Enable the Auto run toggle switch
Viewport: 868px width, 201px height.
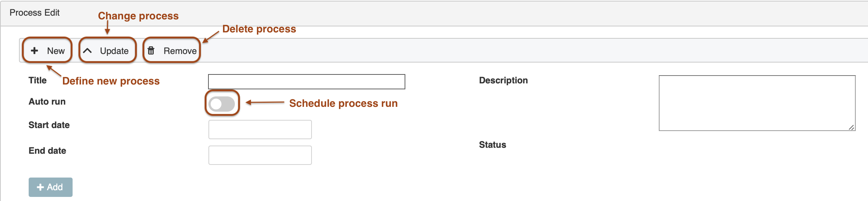coord(222,104)
